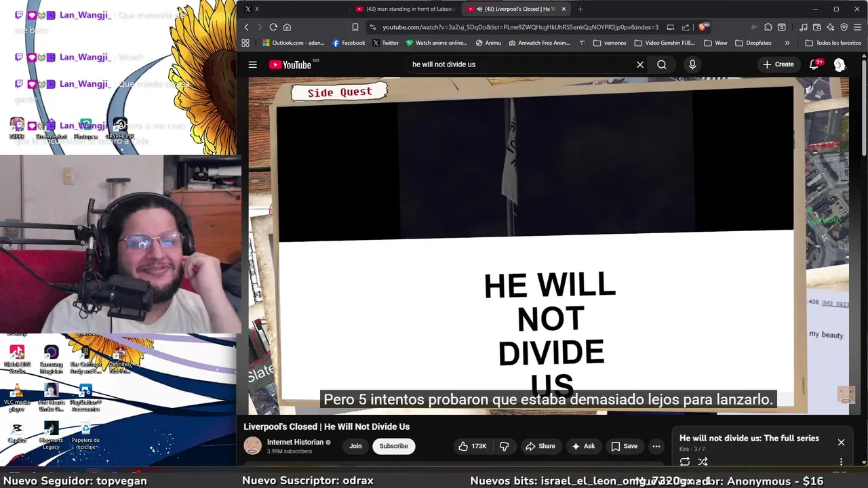The width and height of the screenshot is (868, 488).
Task: Open the Outlook.com bookmark
Action: (293, 43)
